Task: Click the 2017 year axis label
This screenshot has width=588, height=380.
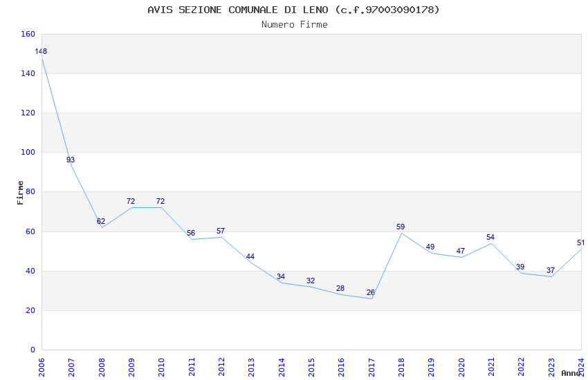Action: [371, 368]
